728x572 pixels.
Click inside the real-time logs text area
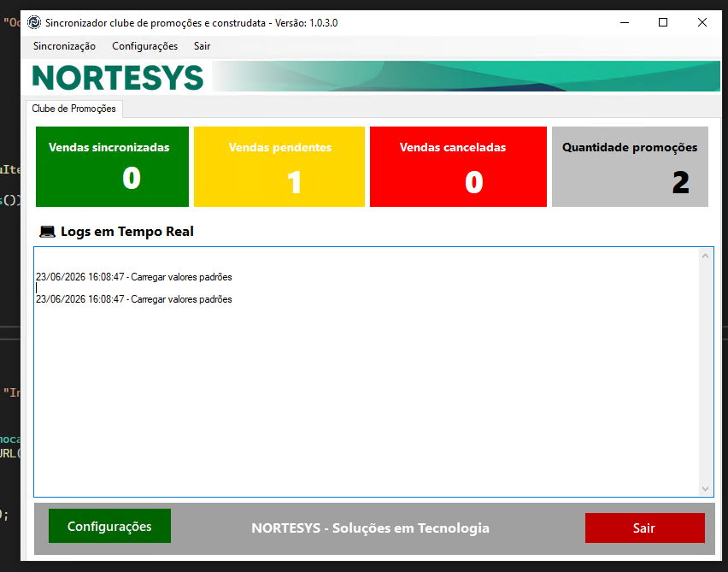367,372
